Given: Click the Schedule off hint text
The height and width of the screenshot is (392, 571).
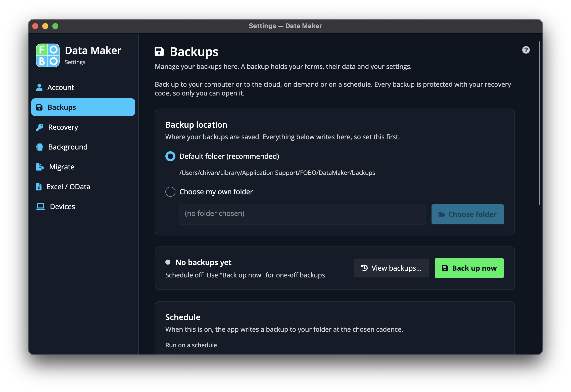Looking at the screenshot, I should [246, 275].
